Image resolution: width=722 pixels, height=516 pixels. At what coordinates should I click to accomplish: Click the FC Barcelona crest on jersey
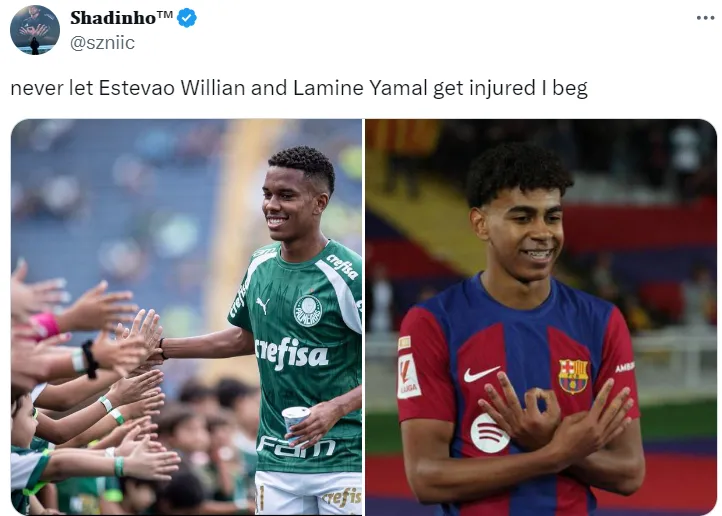pos(573,376)
